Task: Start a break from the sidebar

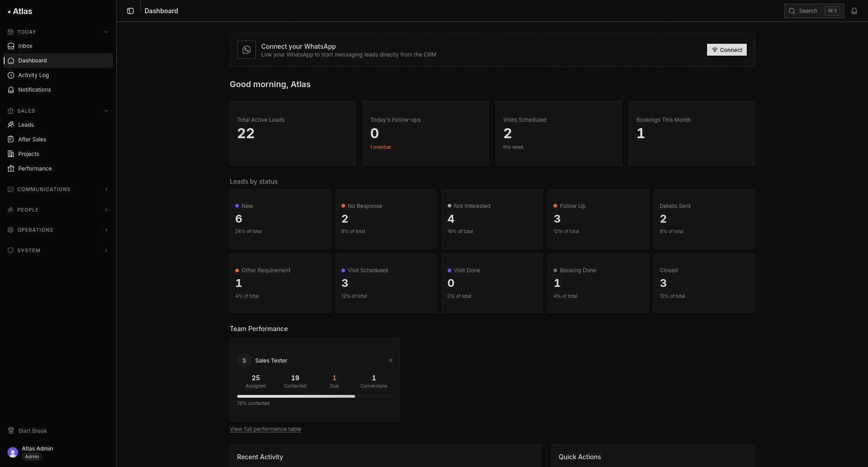Action: [x=58, y=431]
